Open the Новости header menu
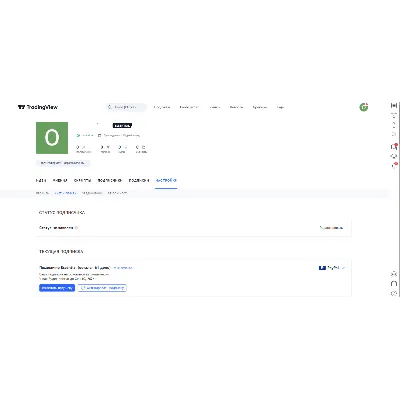Screen dimensions: 400x400 [x=236, y=107]
